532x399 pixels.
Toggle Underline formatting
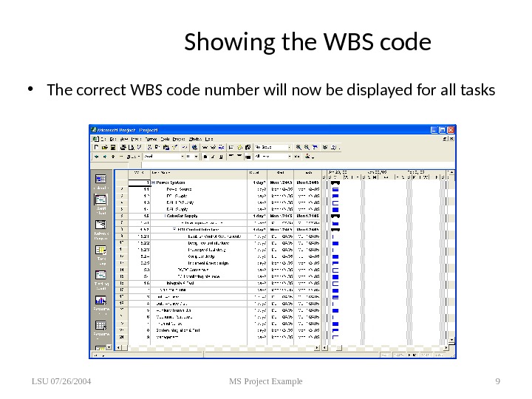tap(221, 157)
